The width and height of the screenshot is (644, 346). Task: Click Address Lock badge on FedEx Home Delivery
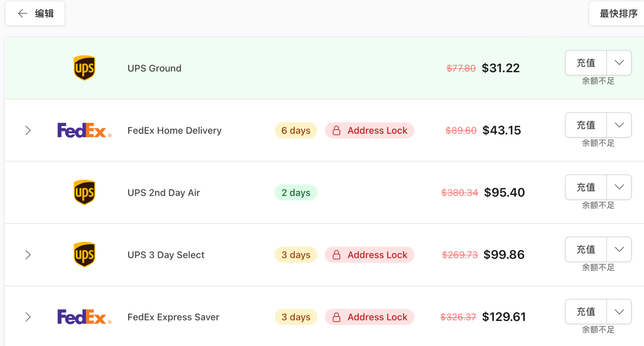[x=370, y=130]
